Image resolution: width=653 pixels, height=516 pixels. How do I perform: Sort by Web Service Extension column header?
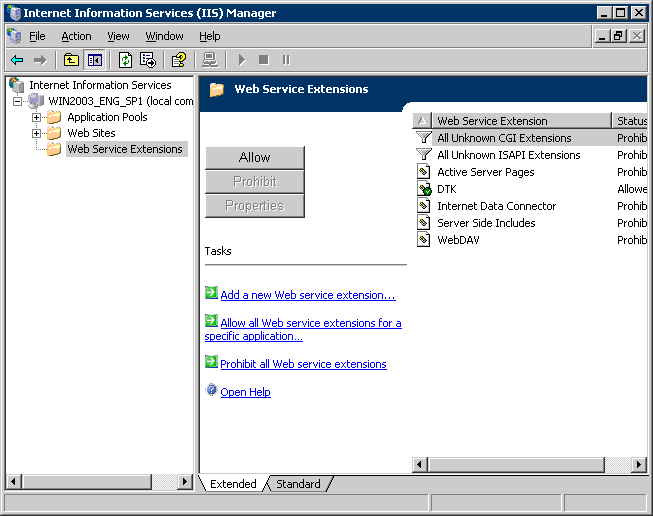click(x=520, y=121)
